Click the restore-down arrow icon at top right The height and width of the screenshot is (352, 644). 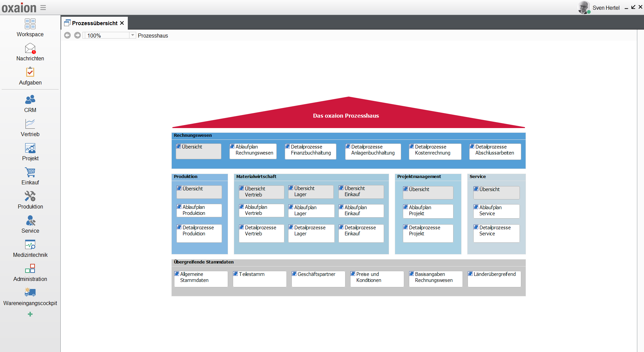tap(633, 7)
